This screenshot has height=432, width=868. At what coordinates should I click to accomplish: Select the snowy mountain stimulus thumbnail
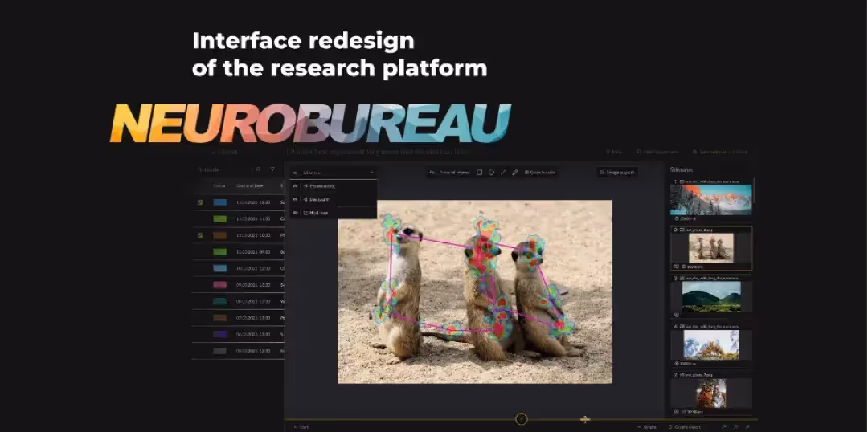coord(711,199)
